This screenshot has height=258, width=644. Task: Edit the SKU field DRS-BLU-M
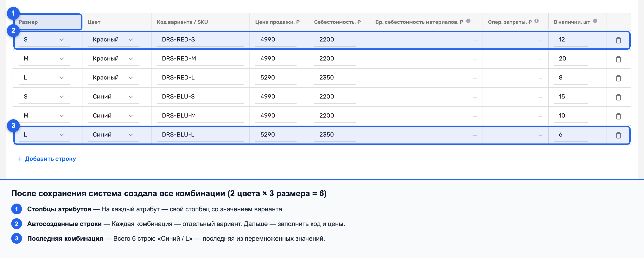(200, 116)
